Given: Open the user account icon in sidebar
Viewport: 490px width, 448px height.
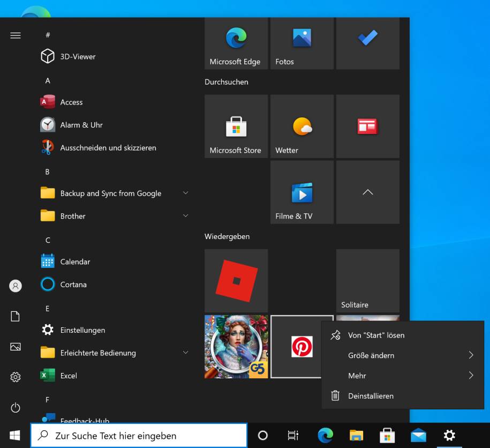Looking at the screenshot, I should pyautogui.click(x=16, y=286).
